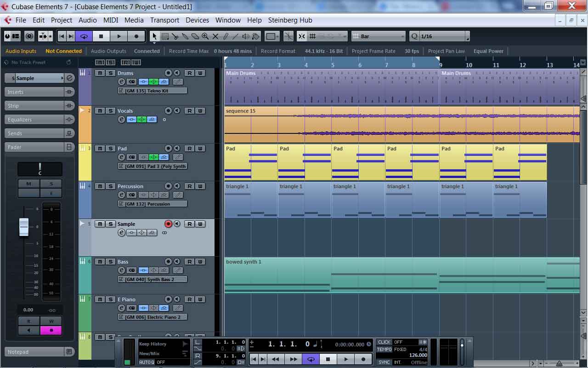
Task: Select the Object Selection arrow tool
Action: [x=154, y=36]
